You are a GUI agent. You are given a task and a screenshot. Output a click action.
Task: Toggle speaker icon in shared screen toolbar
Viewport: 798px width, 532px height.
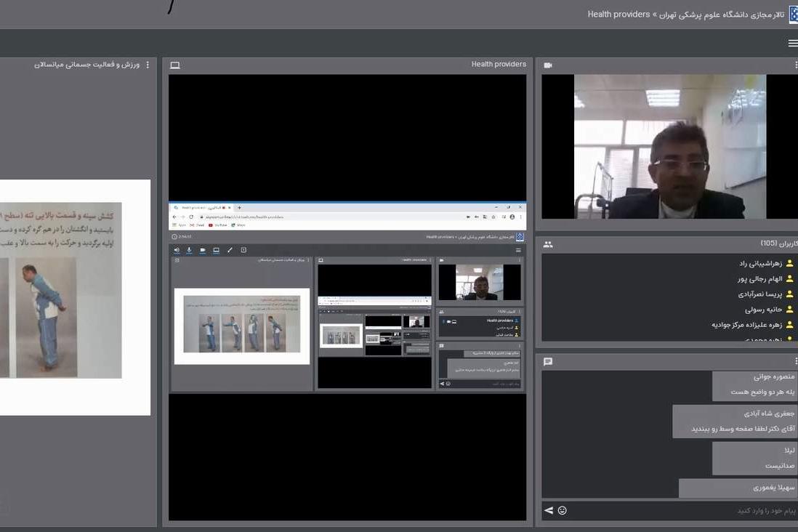pos(177,250)
